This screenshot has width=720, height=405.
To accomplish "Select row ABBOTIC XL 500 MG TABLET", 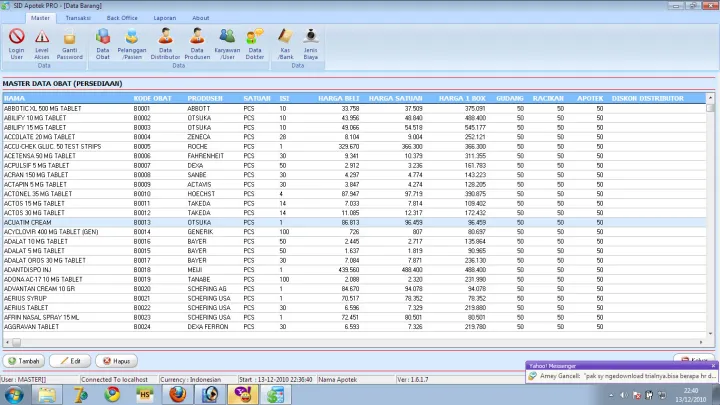I will tap(354, 109).
